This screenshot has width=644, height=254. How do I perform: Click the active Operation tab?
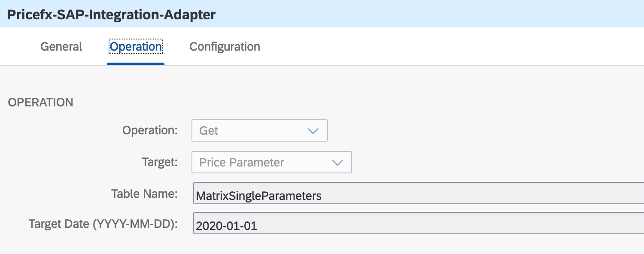click(x=135, y=46)
